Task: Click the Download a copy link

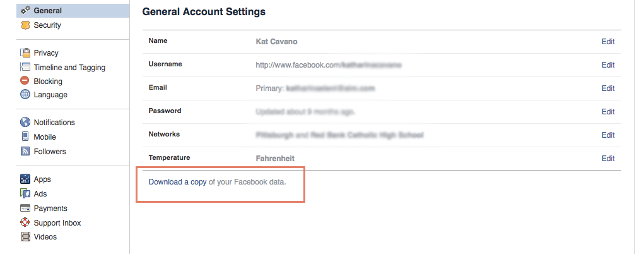Action: [x=177, y=181]
